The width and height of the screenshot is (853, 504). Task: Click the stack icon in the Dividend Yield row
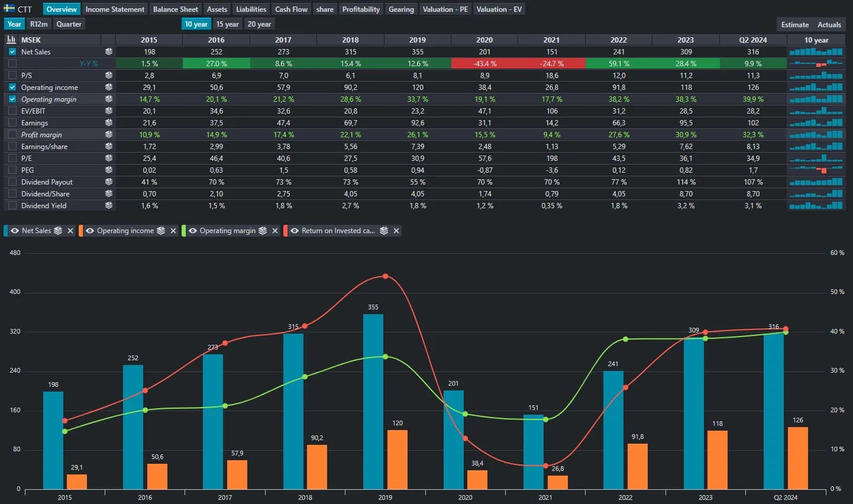[x=109, y=205]
